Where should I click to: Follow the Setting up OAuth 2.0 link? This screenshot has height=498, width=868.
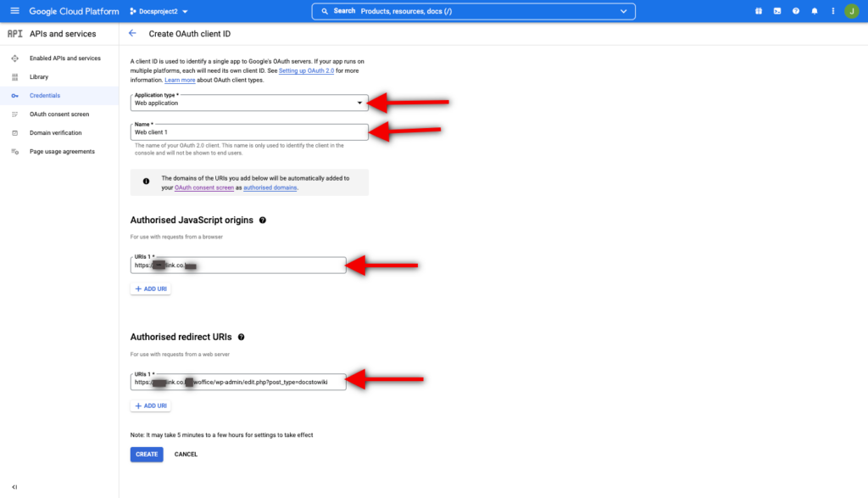(x=308, y=71)
